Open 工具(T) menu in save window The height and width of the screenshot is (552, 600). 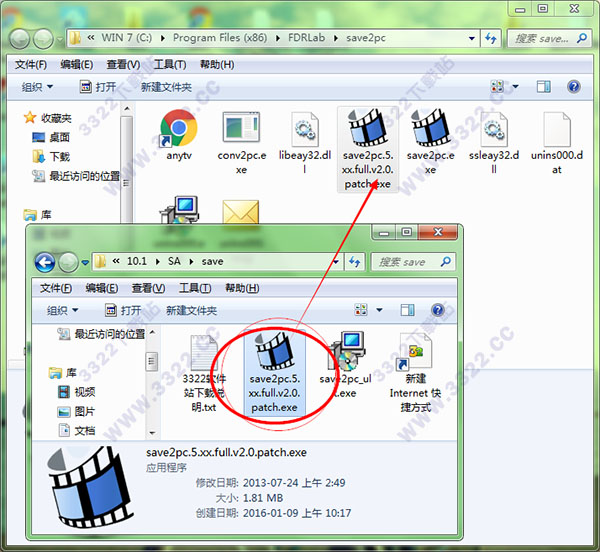pos(195,288)
